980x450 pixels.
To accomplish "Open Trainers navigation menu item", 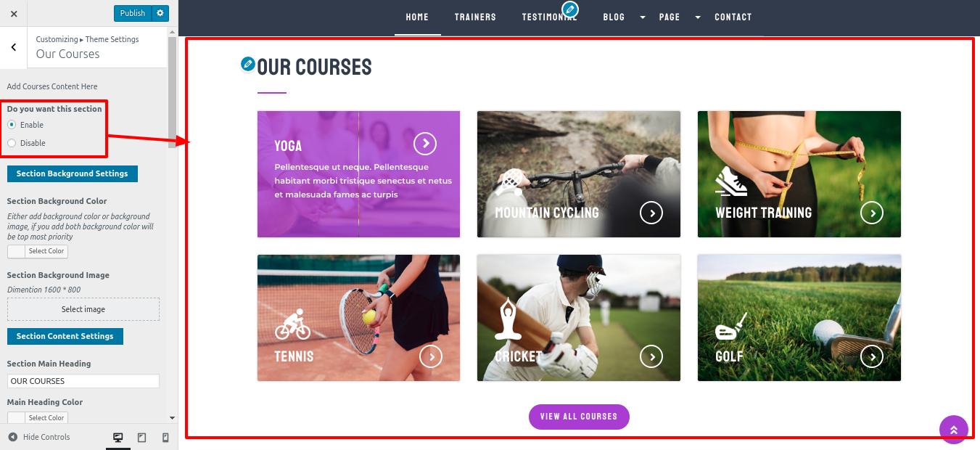I will [x=475, y=17].
